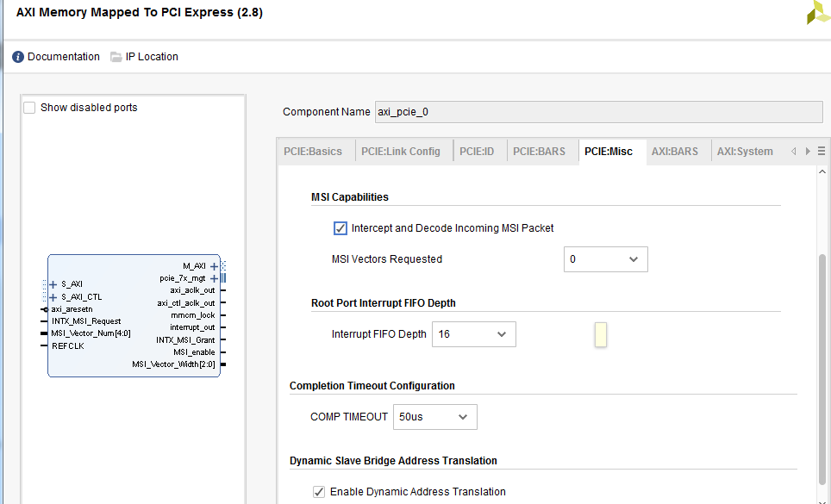831x504 pixels.
Task: Click the IP Location folder icon
Action: pyautogui.click(x=116, y=56)
